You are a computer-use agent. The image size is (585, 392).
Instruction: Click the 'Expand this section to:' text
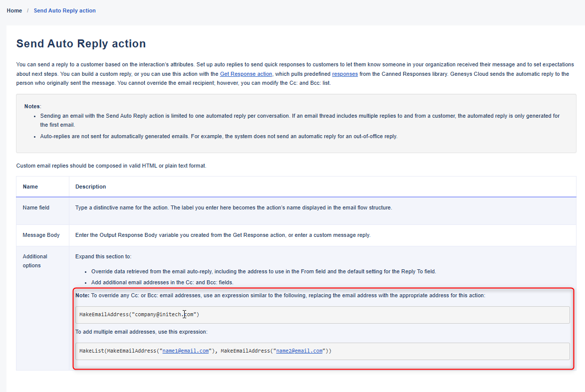point(103,256)
